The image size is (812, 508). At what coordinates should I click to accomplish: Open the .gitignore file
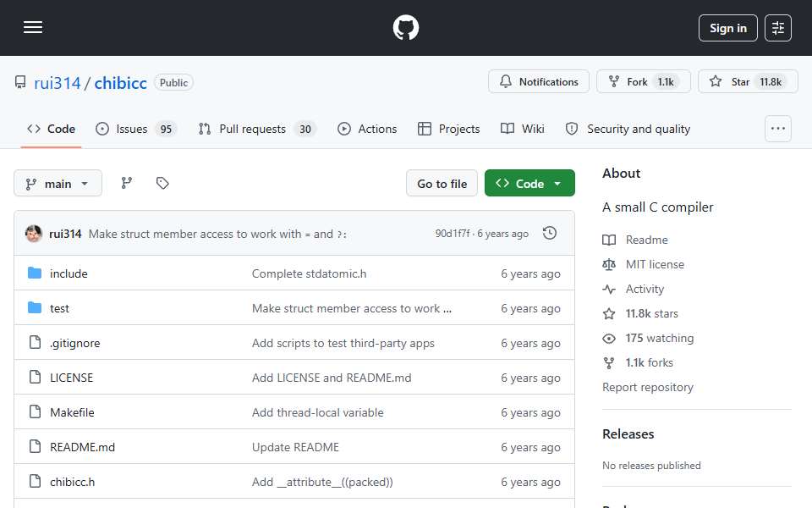[x=75, y=343]
